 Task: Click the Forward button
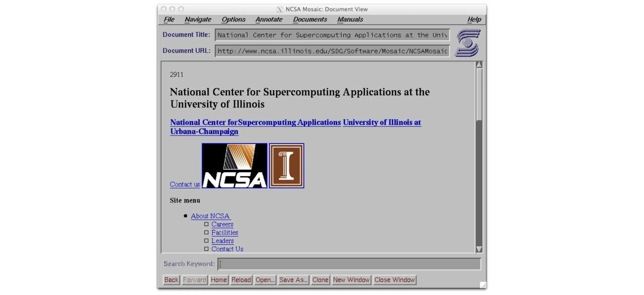point(194,280)
